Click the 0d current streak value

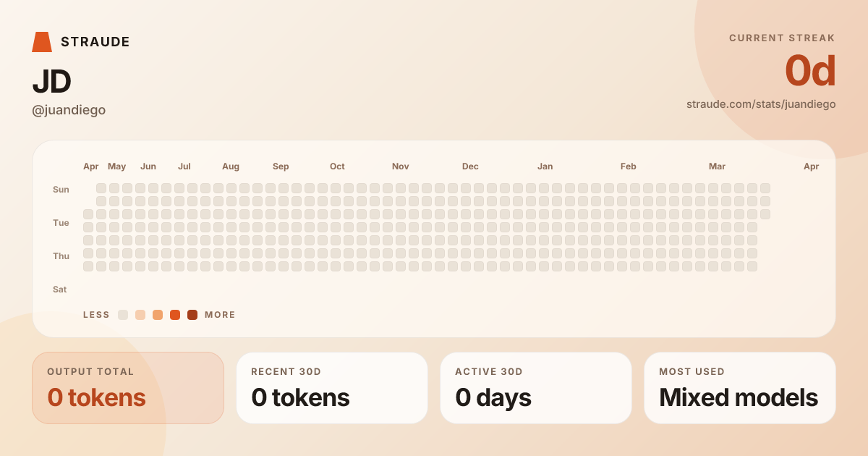[809, 71]
